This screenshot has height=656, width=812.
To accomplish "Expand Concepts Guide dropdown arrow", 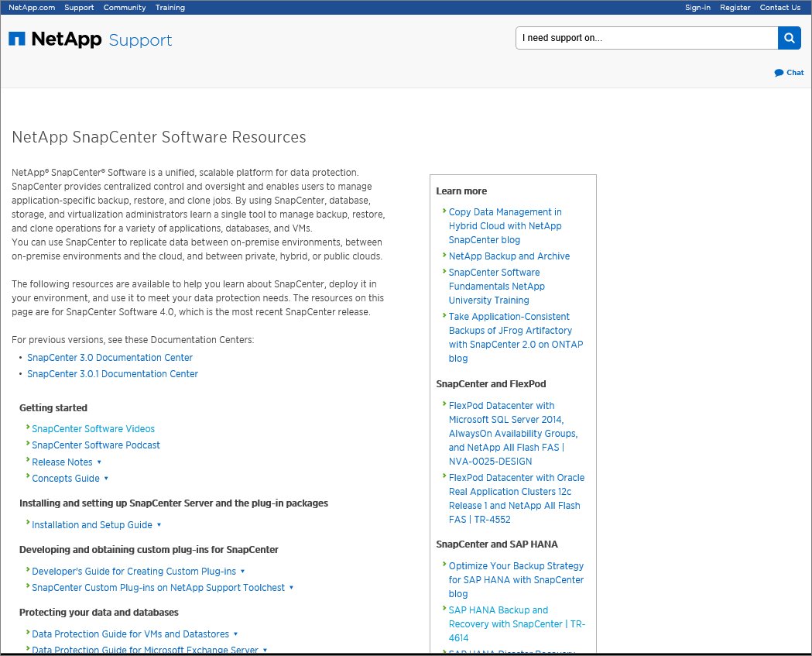I will (x=106, y=479).
